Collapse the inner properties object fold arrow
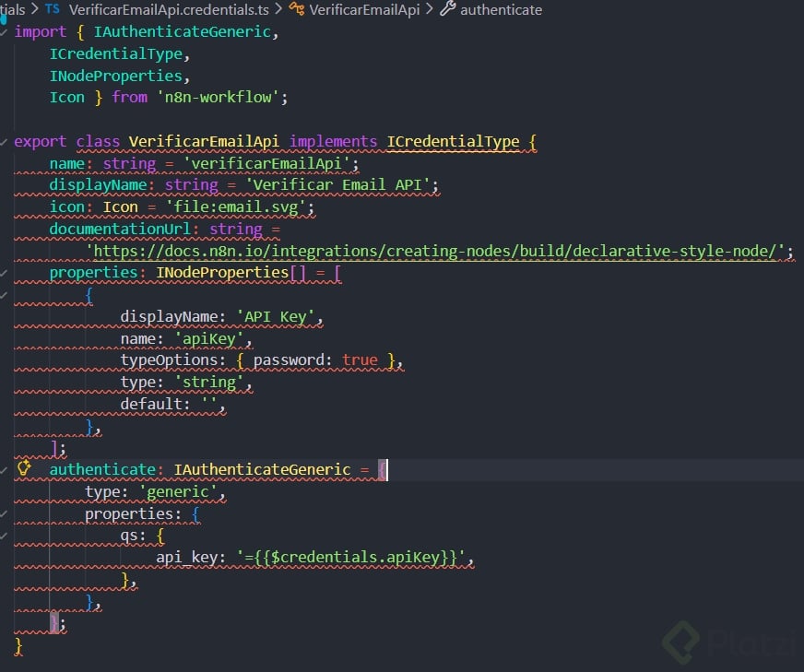804x672 pixels. click(x=4, y=514)
